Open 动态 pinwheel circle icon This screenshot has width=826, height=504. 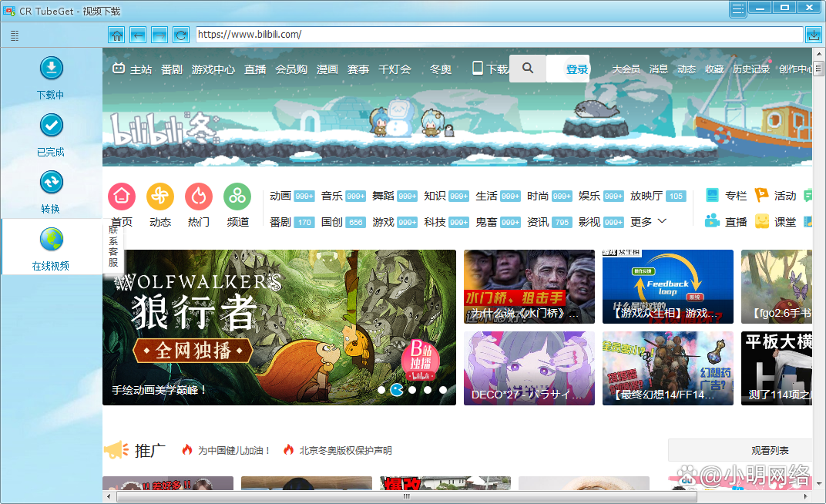coord(160,197)
